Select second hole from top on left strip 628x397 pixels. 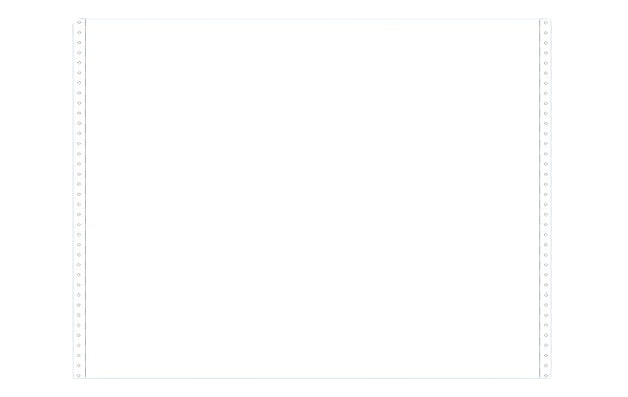click(79, 32)
